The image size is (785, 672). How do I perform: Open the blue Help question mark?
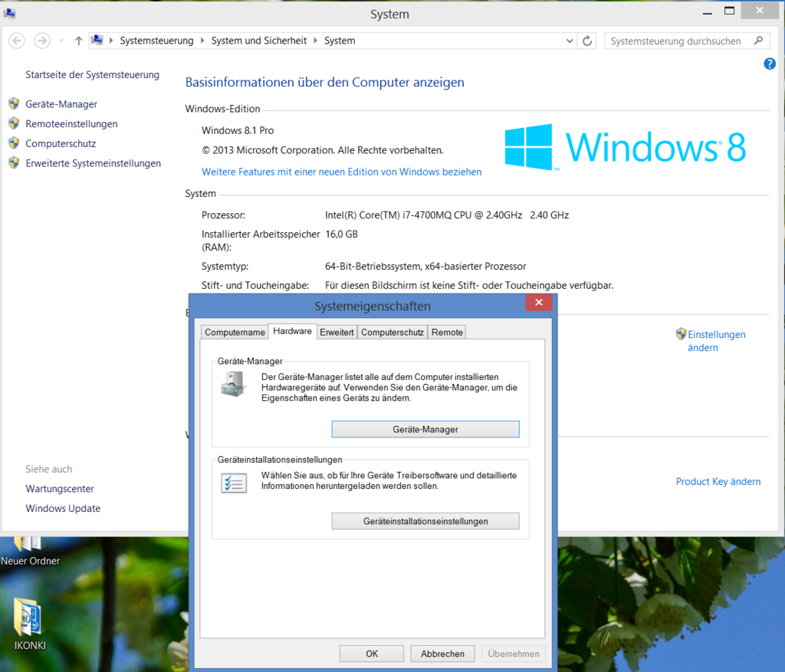click(770, 64)
